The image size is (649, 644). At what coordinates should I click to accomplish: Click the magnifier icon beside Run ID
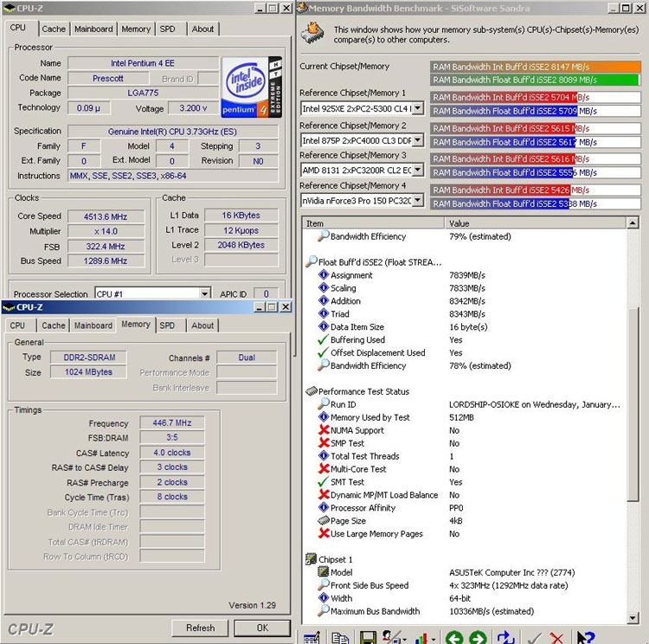[324, 403]
